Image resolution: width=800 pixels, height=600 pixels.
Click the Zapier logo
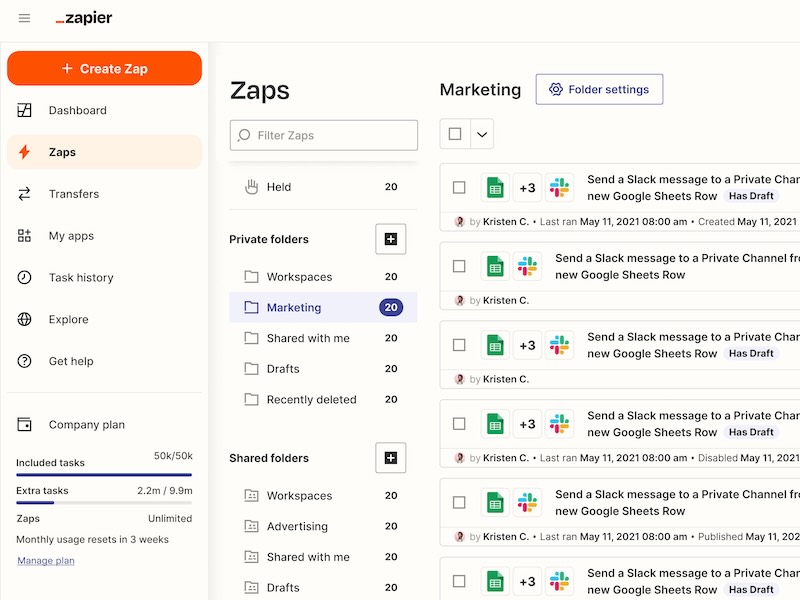(84, 18)
